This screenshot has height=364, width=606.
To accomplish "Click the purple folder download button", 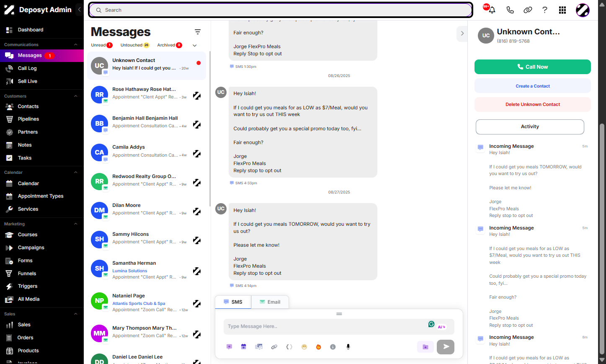I will click(425, 347).
